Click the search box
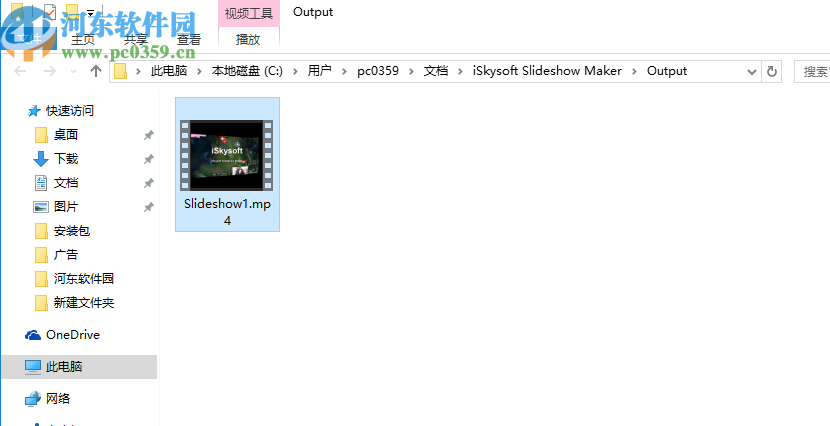The width and height of the screenshot is (830, 426). 812,71
